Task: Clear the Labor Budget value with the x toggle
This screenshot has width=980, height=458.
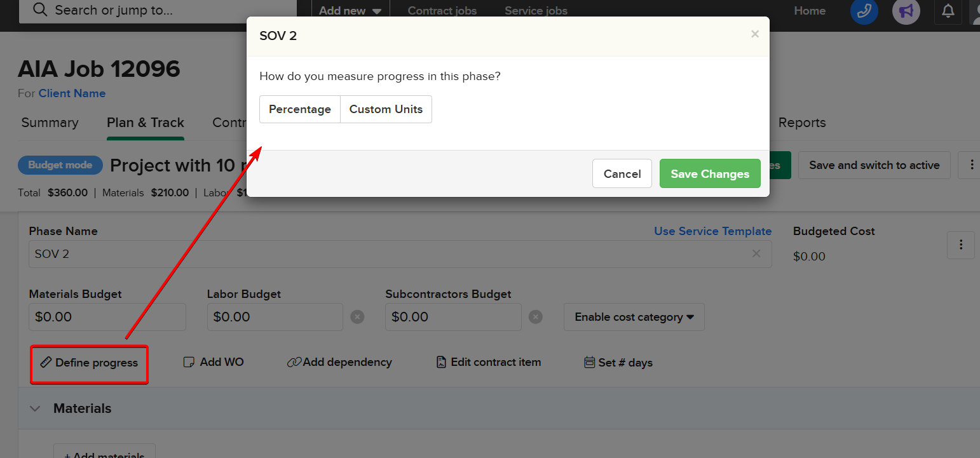Action: 357,316
